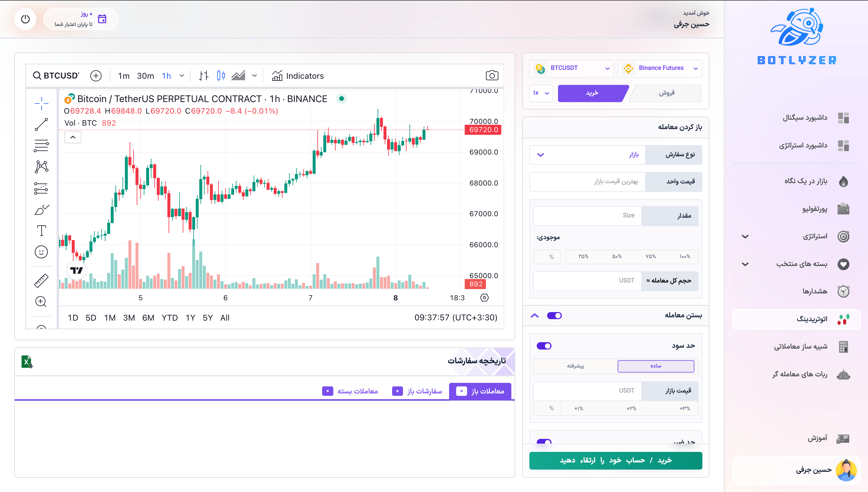868x492 pixels.
Task: Search symbol BTCUSD in chart
Action: (x=56, y=76)
